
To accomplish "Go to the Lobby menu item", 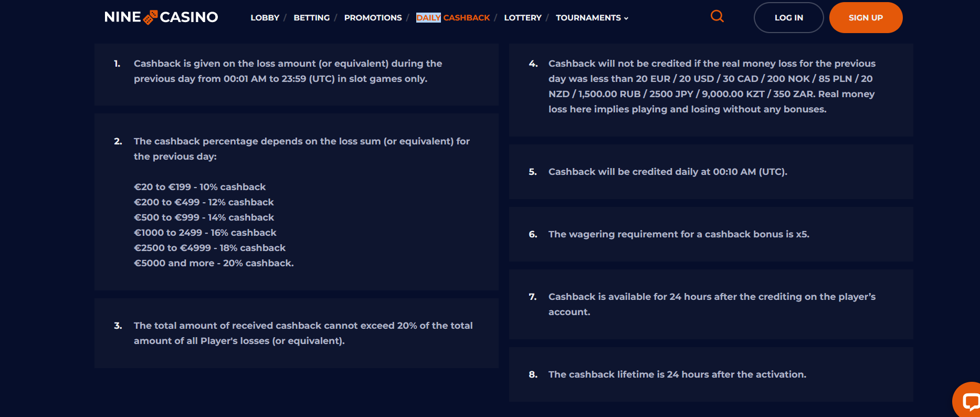I will coord(265,18).
